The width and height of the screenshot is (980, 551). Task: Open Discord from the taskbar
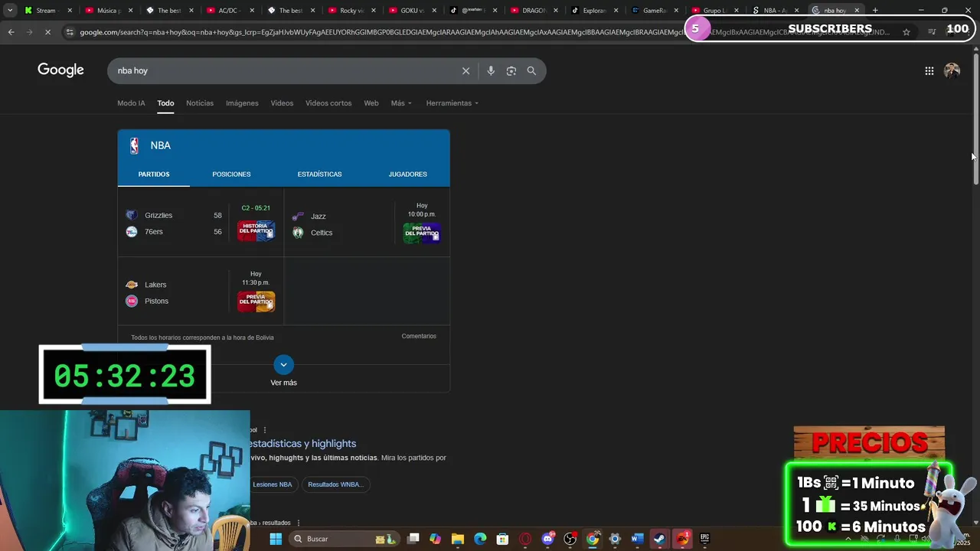[x=547, y=539]
